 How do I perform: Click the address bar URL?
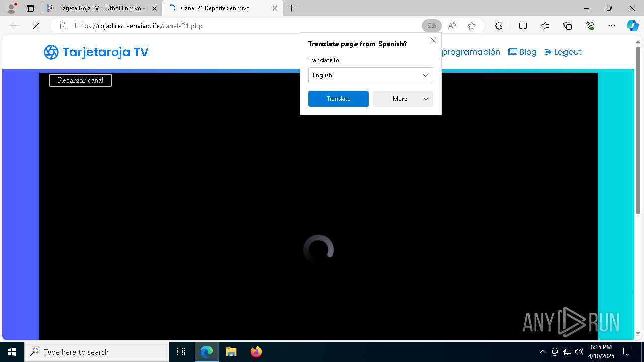pyautogui.click(x=139, y=26)
